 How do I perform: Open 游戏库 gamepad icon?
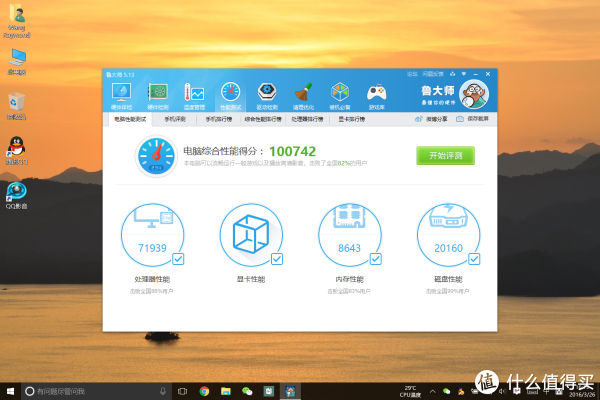pos(377,96)
